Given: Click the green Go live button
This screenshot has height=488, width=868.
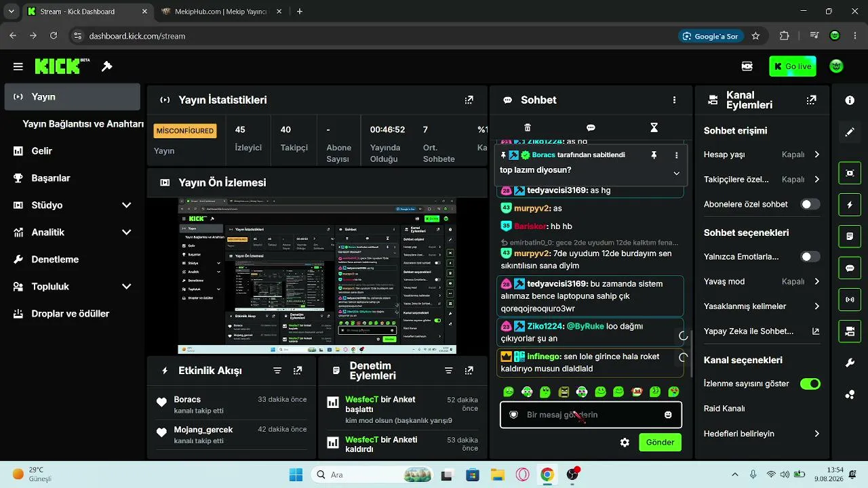Looking at the screenshot, I should point(792,66).
